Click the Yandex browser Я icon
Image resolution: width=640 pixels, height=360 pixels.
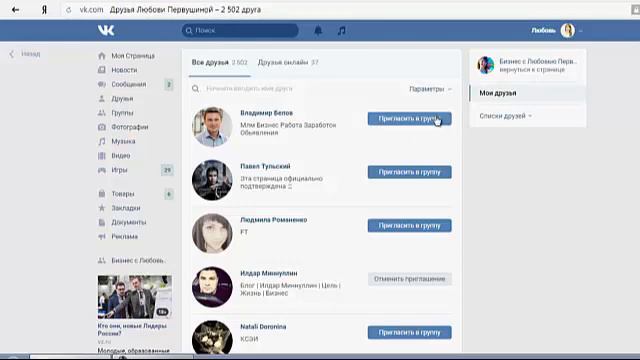pos(44,9)
